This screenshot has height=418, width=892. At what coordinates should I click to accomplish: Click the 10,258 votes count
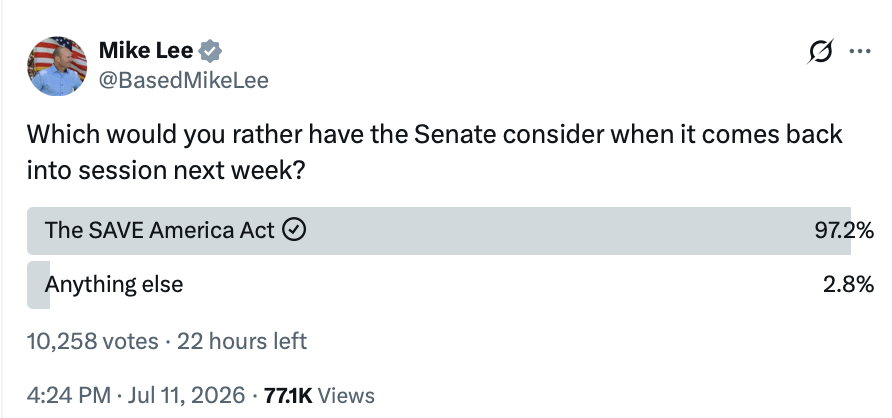(93, 341)
